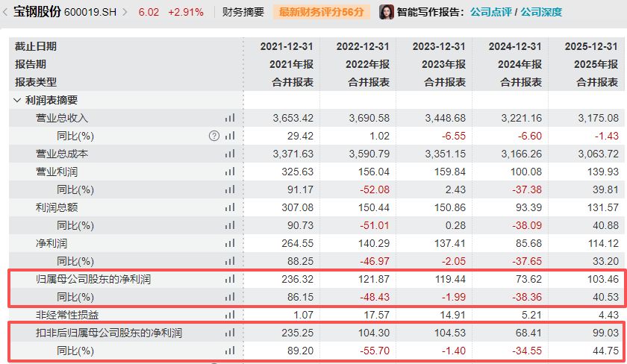Click the analyst avatar icon beside 智能写作报告
627x364 pixels.
coord(387,12)
